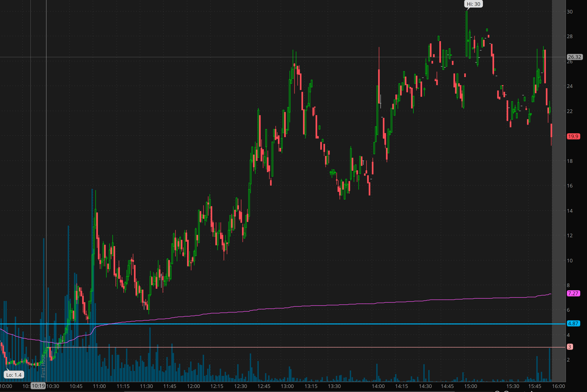Click the 16:00 time axis label

[558, 386]
